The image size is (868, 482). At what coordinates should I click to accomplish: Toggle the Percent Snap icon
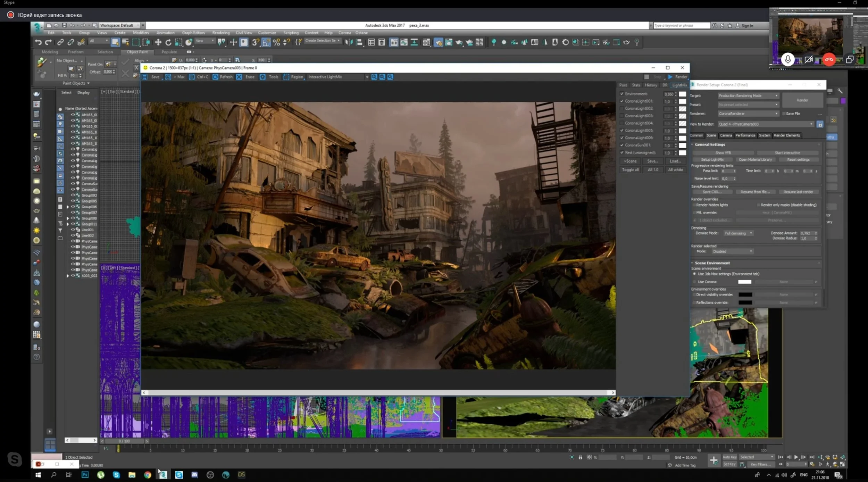(276, 42)
